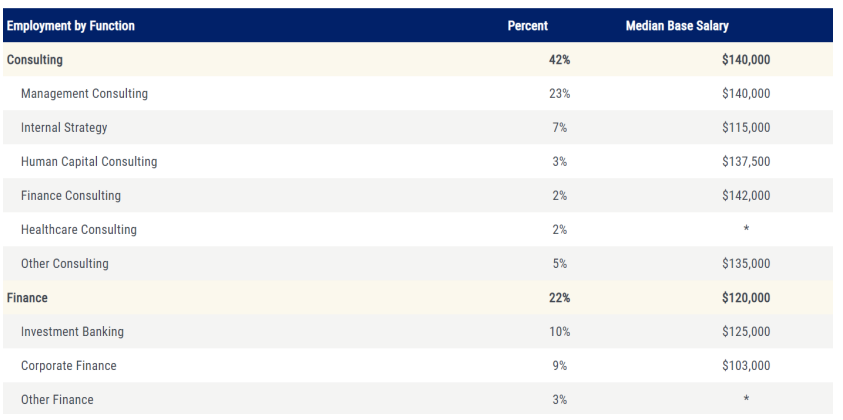Viewport: 843px width, 420px height.
Task: Click the Other Finance row label
Action: pos(57,400)
